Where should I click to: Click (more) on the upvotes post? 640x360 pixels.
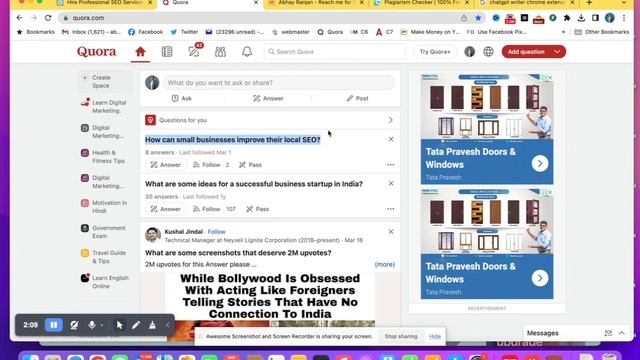[384, 264]
